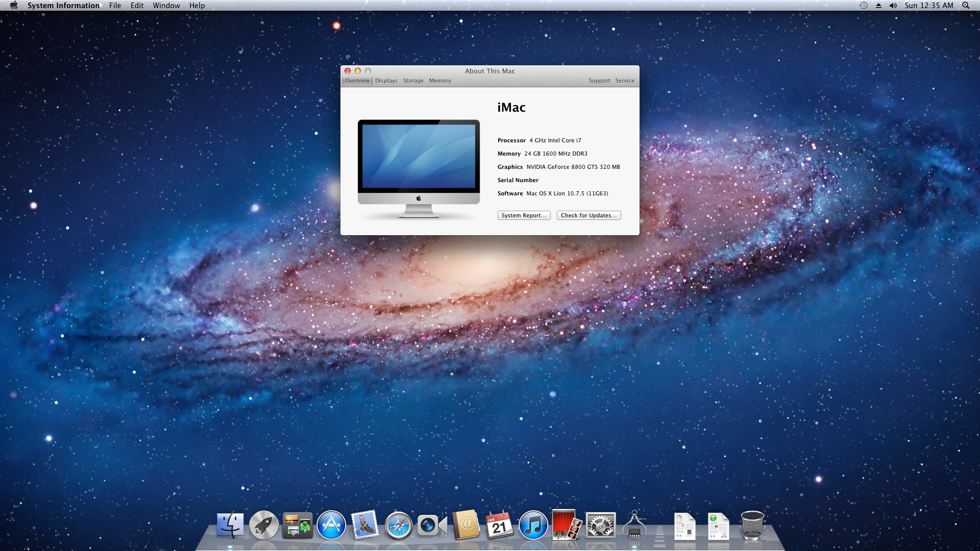
Task: Open the second document stack in dock
Action: pos(718,526)
